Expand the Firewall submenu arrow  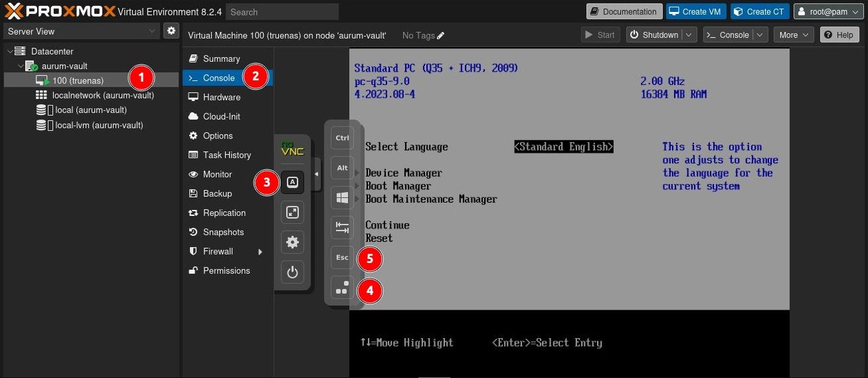click(x=260, y=252)
